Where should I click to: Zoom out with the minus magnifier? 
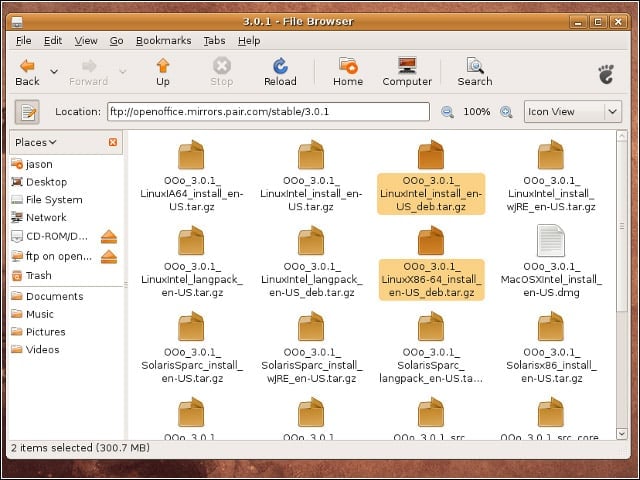[x=447, y=112]
